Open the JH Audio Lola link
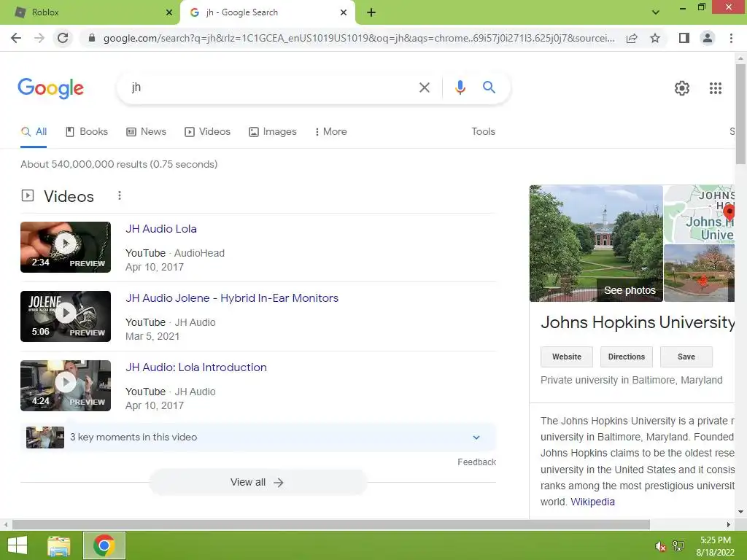 [161, 229]
